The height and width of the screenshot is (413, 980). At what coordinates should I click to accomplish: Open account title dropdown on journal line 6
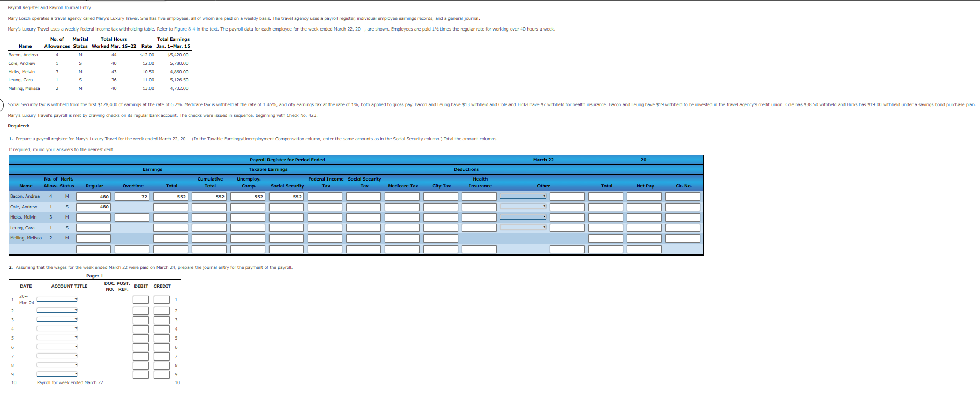pyautogui.click(x=57, y=347)
